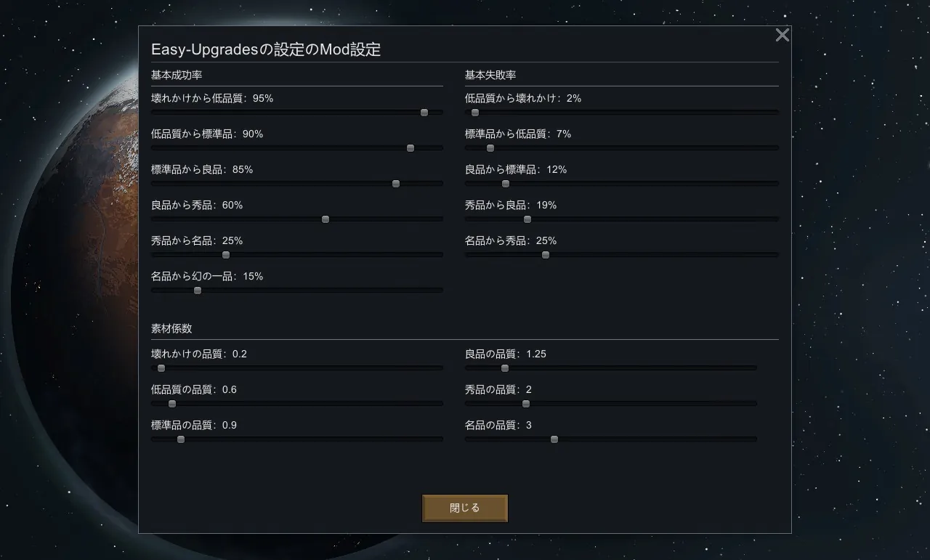
Task: Click the 秀品から良品 slider handle
Action: (527, 219)
